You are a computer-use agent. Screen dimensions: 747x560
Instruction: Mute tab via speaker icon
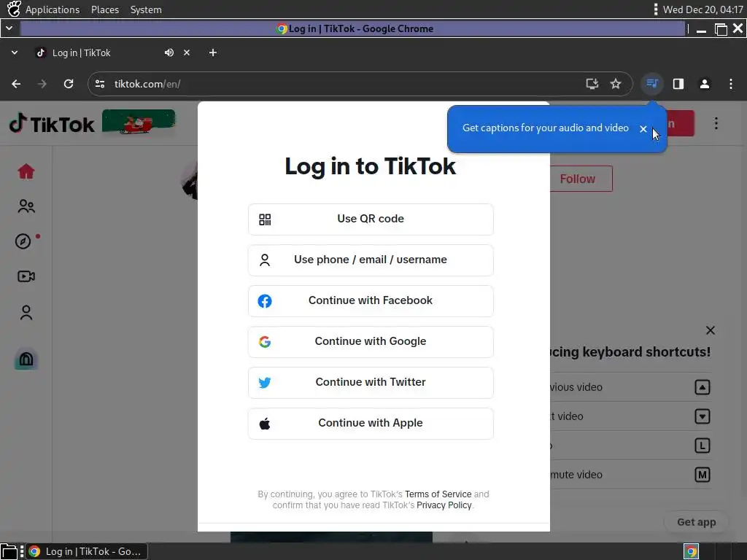pos(169,52)
